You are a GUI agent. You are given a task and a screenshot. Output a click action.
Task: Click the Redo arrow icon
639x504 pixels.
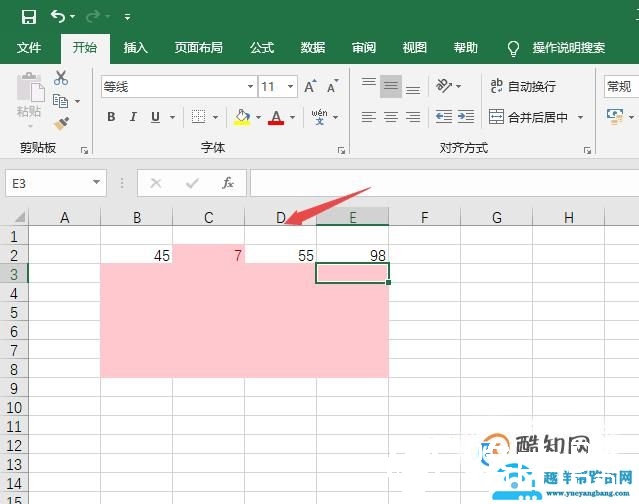[93, 17]
